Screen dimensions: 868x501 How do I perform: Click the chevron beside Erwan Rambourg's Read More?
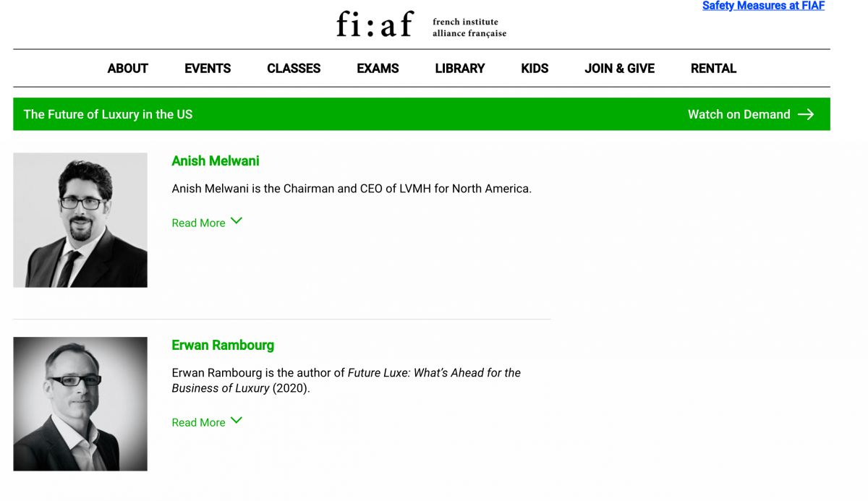click(x=236, y=420)
